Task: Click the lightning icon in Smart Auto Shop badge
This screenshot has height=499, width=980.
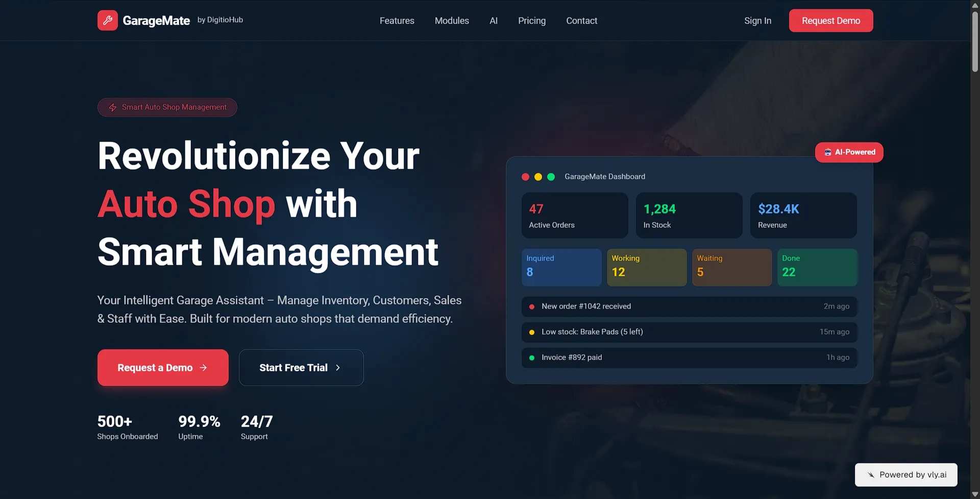Action: [112, 107]
